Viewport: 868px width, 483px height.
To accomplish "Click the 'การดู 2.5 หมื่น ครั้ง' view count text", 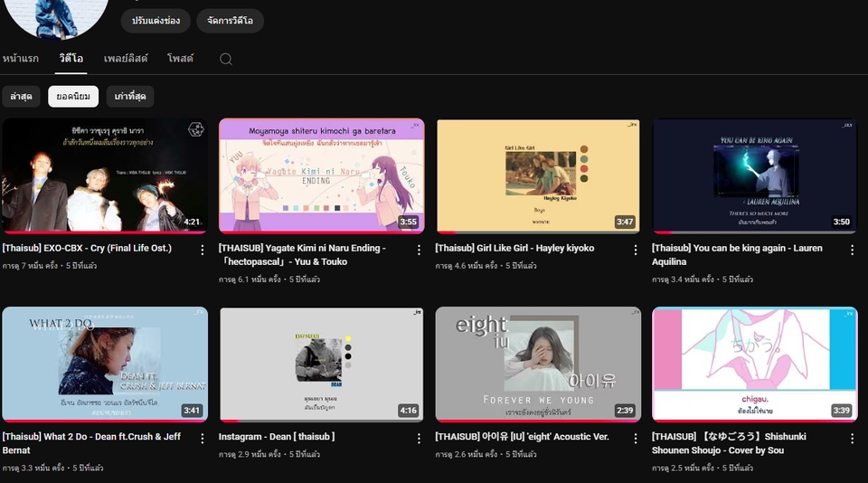I will tap(684, 468).
